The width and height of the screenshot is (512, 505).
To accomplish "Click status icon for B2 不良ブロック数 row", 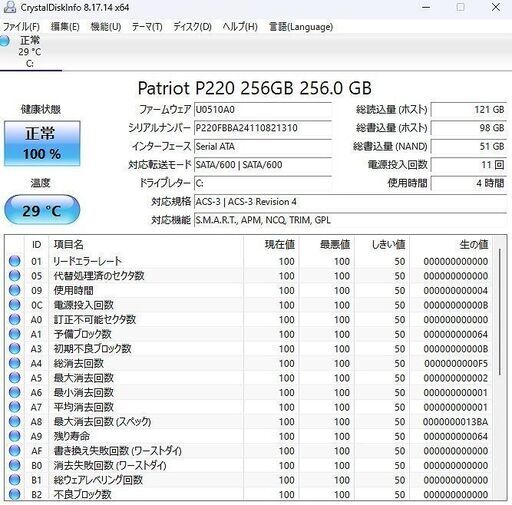I will [x=14, y=494].
